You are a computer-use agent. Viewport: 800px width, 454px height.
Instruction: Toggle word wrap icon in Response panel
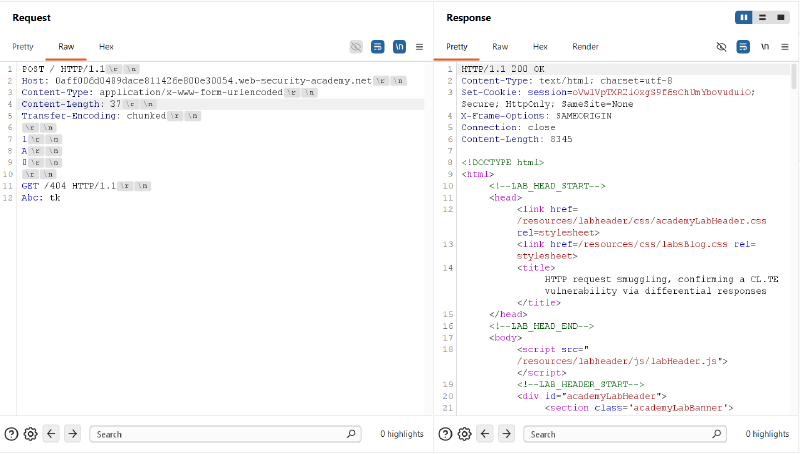743,47
